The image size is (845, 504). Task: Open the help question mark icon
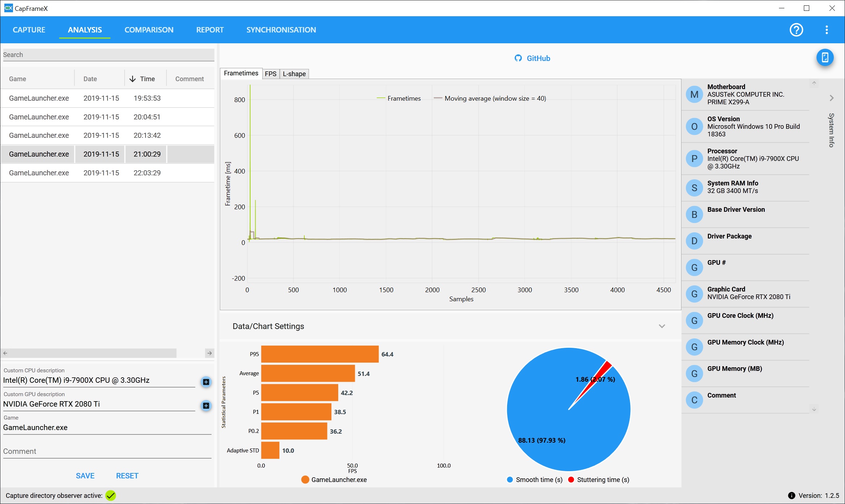(x=796, y=30)
